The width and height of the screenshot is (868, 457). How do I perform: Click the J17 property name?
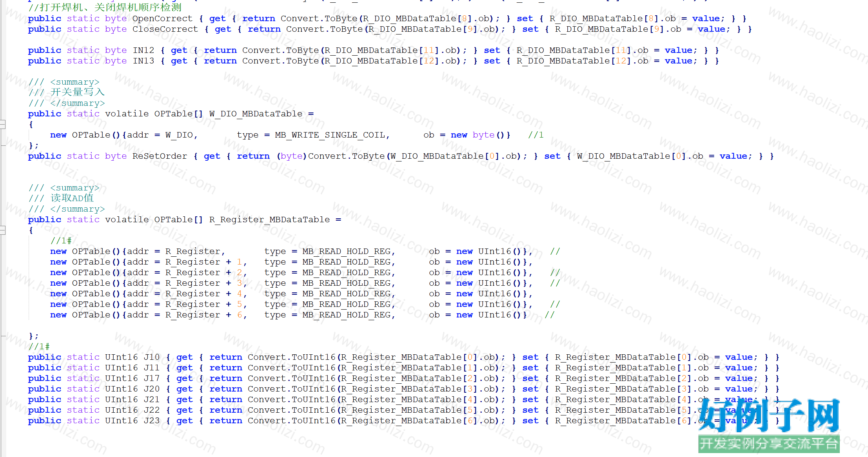coord(152,378)
